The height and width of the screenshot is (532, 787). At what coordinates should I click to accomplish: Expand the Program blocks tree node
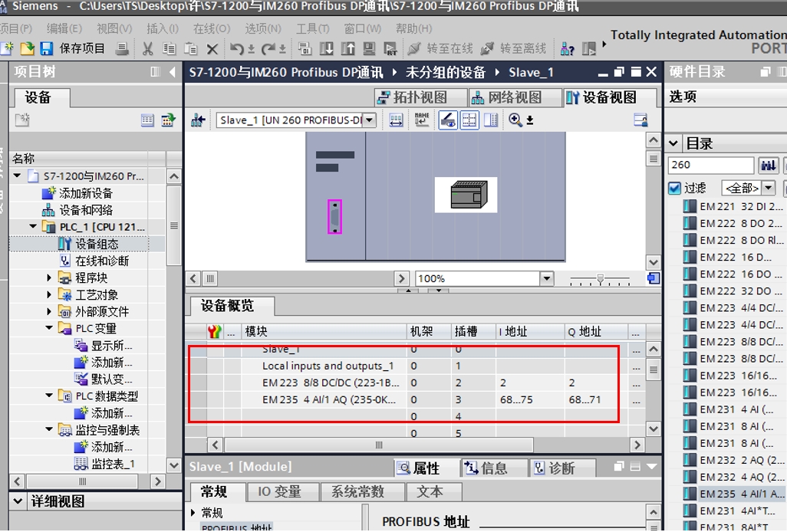click(49, 278)
